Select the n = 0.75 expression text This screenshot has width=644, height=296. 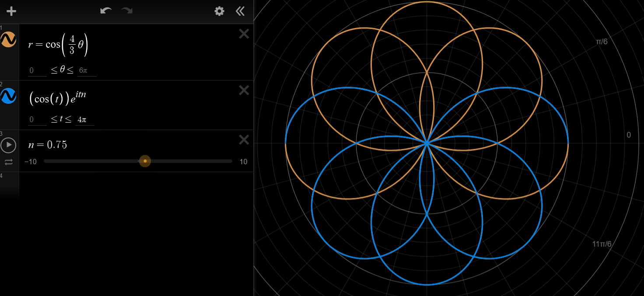[48, 145]
